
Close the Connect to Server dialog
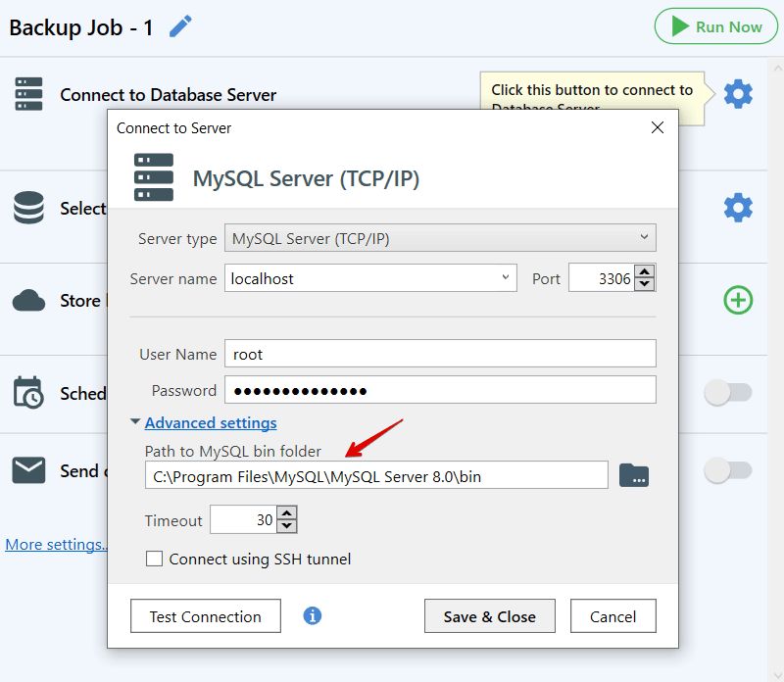coord(658,127)
